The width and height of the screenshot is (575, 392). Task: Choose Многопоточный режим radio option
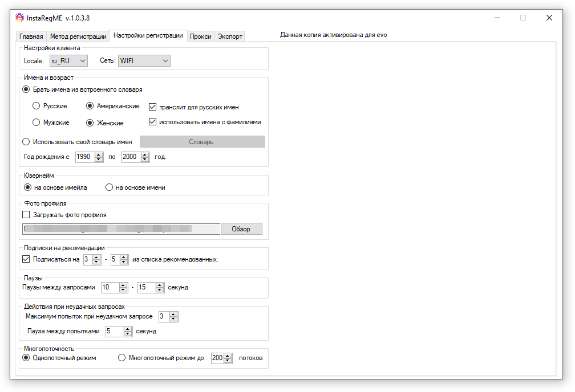(122, 358)
